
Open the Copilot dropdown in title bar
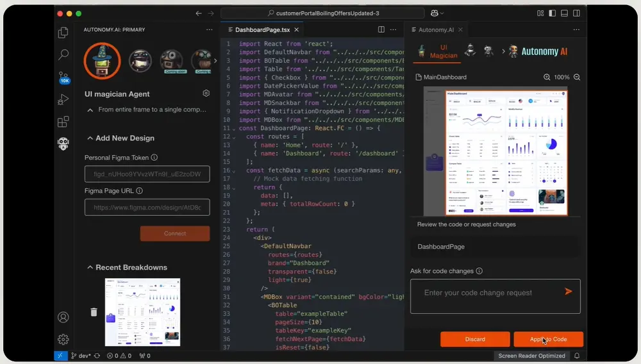tap(437, 13)
